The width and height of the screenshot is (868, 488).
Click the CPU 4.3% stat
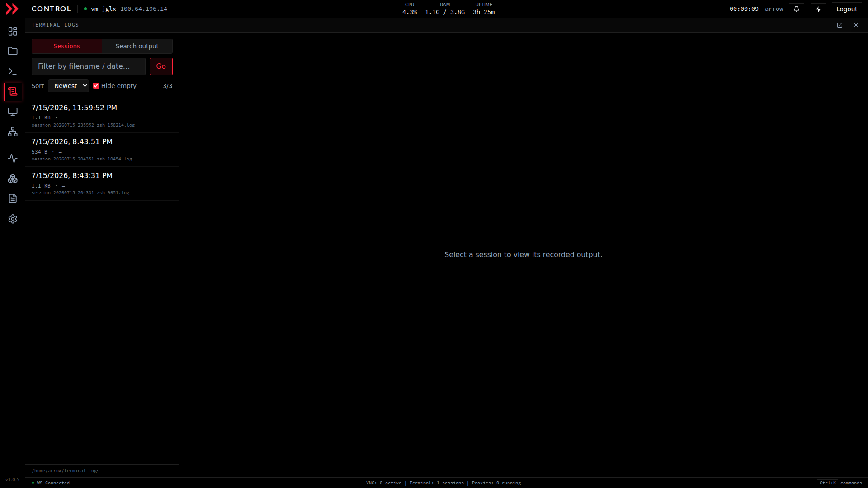[x=410, y=9]
